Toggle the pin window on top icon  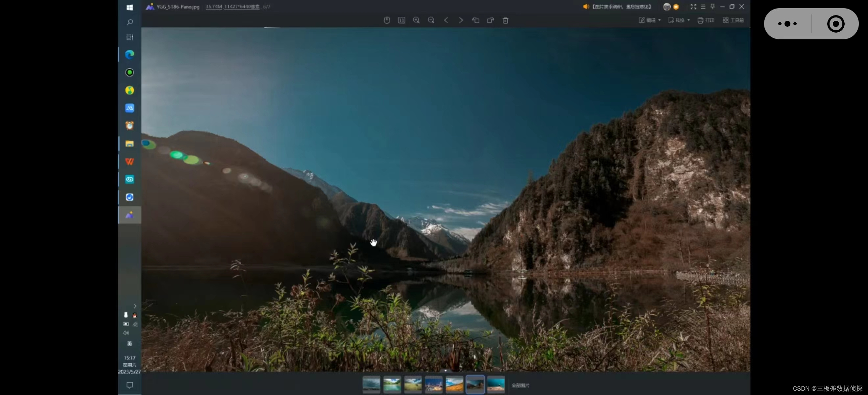(x=712, y=6)
